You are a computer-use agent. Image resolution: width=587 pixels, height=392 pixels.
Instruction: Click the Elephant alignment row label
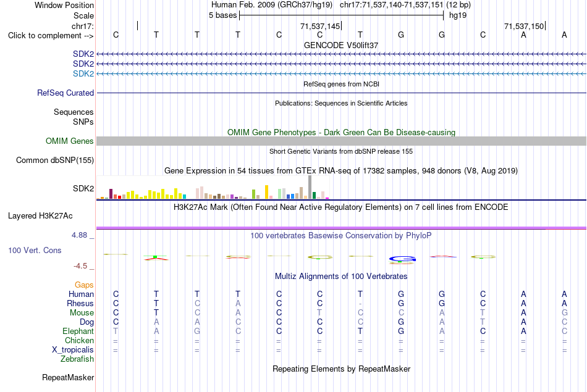[78, 332]
